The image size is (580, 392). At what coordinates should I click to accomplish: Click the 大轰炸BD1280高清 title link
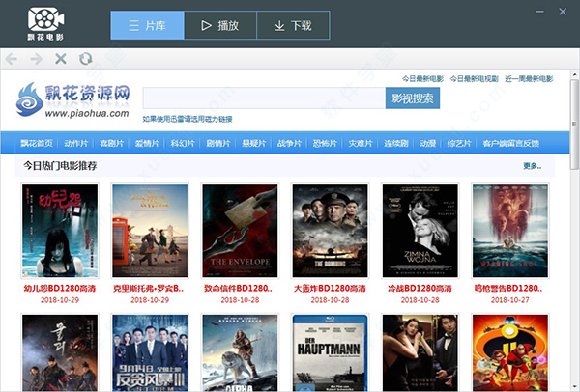(x=330, y=288)
